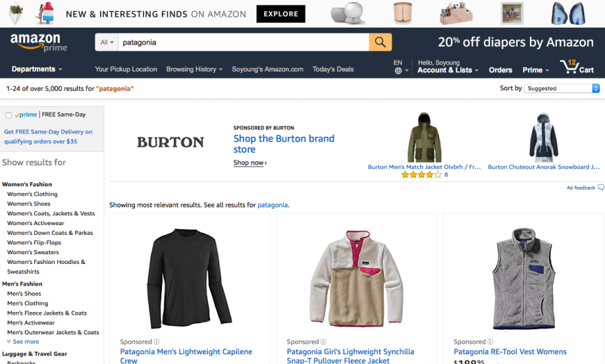Screen dimensions: 605x364
Task: Open the Synchilla Snap-T pullover image
Action: coord(356,278)
